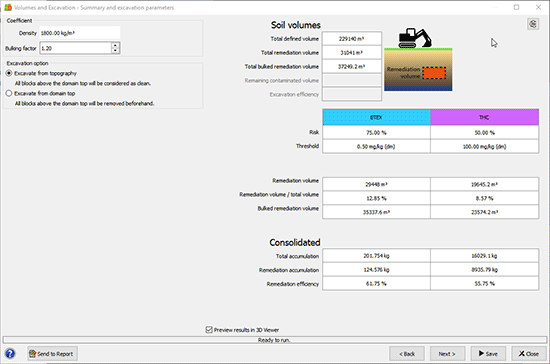Click the application icon in title bar
Viewport: 550px width, 364px height.
click(x=8, y=7)
